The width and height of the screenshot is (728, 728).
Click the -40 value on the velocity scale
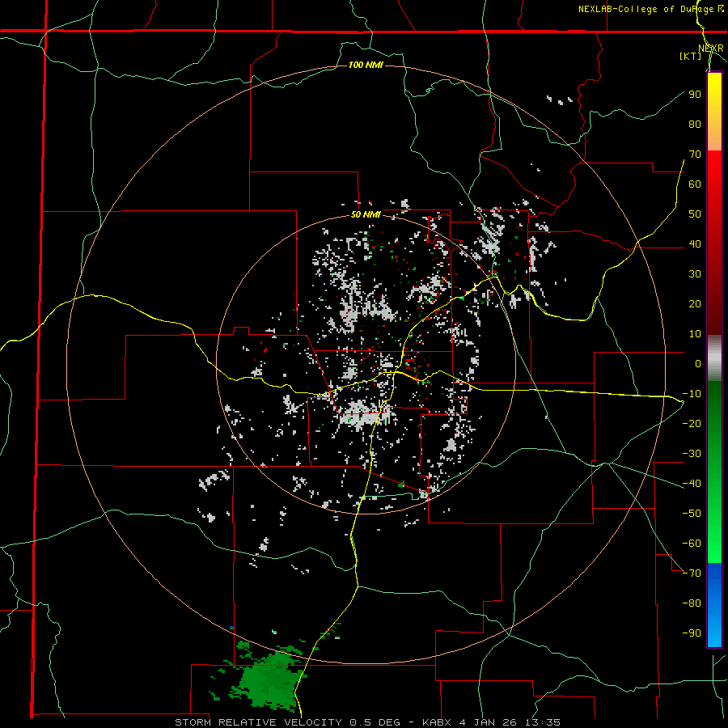coord(692,484)
